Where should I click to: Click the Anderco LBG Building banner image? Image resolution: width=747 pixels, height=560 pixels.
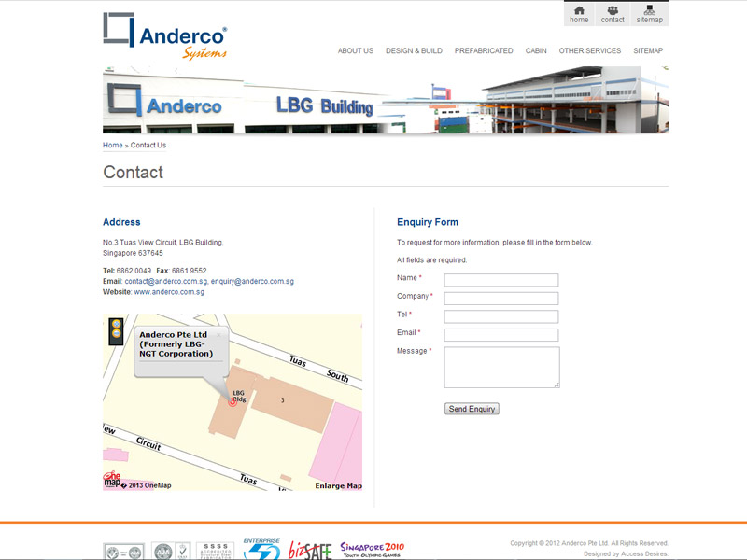coord(386,100)
